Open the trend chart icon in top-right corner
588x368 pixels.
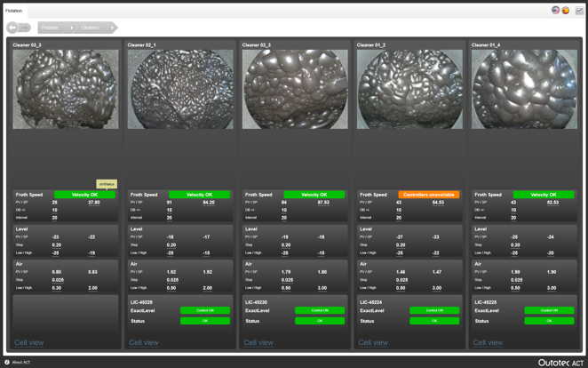click(579, 11)
